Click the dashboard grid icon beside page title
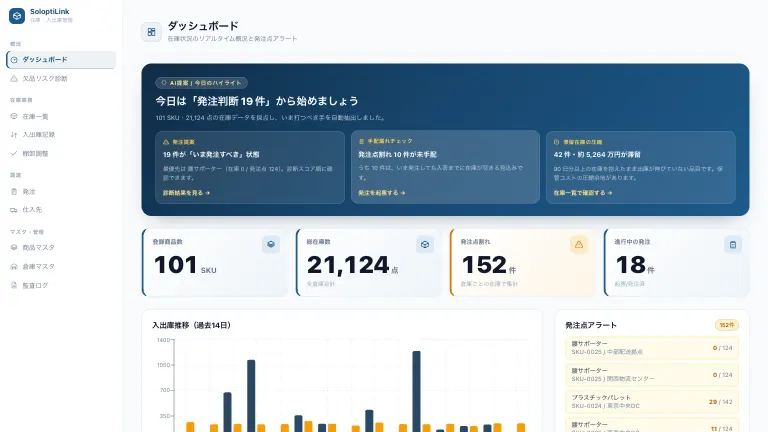 (151, 32)
